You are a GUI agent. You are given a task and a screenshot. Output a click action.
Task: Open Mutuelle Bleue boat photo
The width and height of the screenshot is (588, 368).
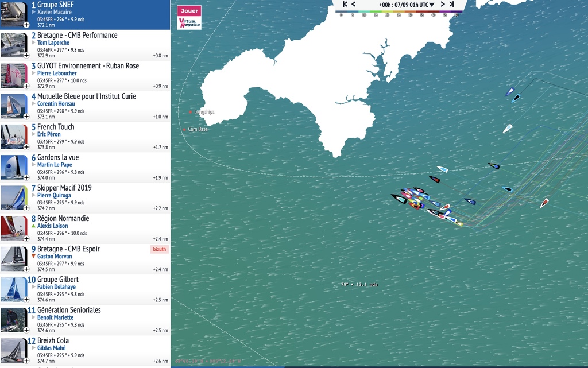[x=14, y=106]
